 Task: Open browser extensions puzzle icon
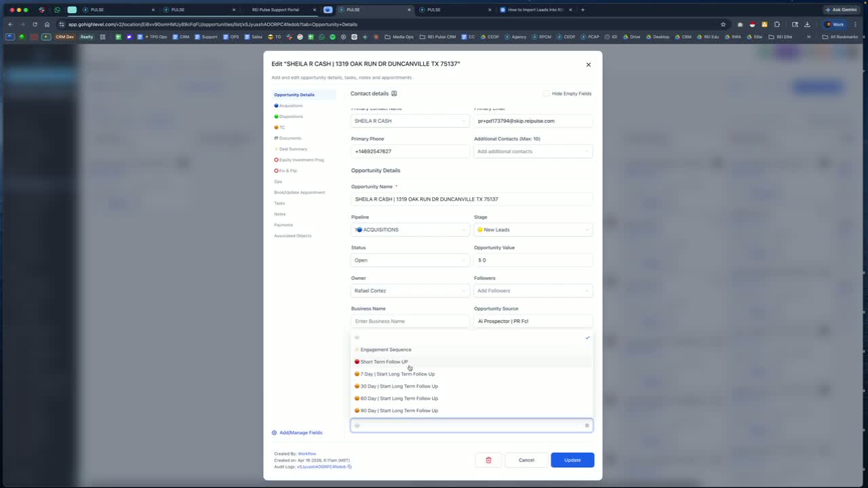pyautogui.click(x=777, y=24)
